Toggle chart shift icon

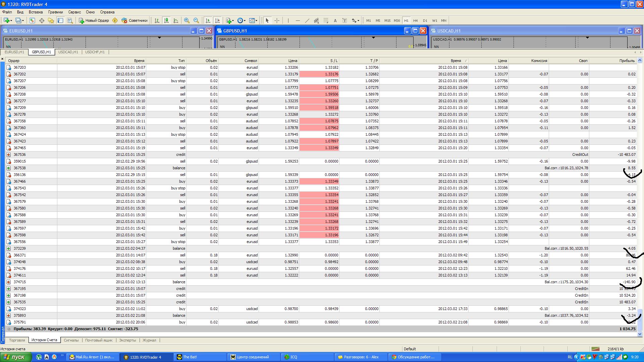217,20
